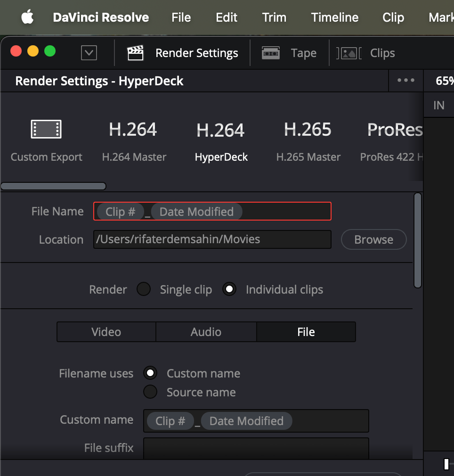Choose the H.264 Master preset label

point(134,157)
